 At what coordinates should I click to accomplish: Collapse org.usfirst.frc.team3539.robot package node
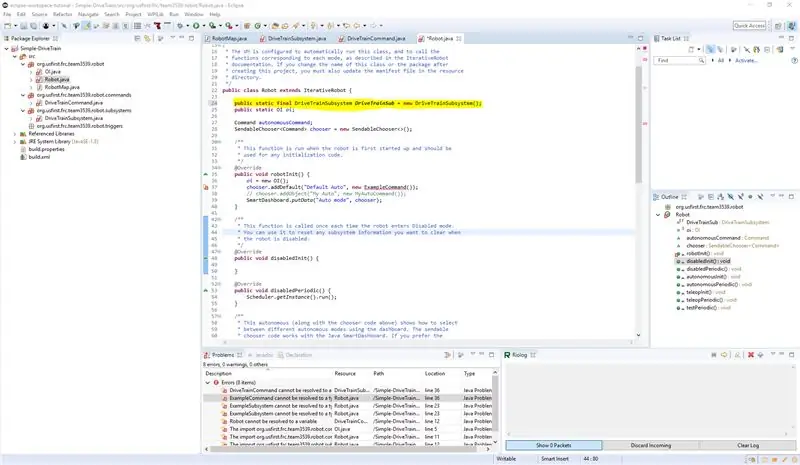coord(23,64)
